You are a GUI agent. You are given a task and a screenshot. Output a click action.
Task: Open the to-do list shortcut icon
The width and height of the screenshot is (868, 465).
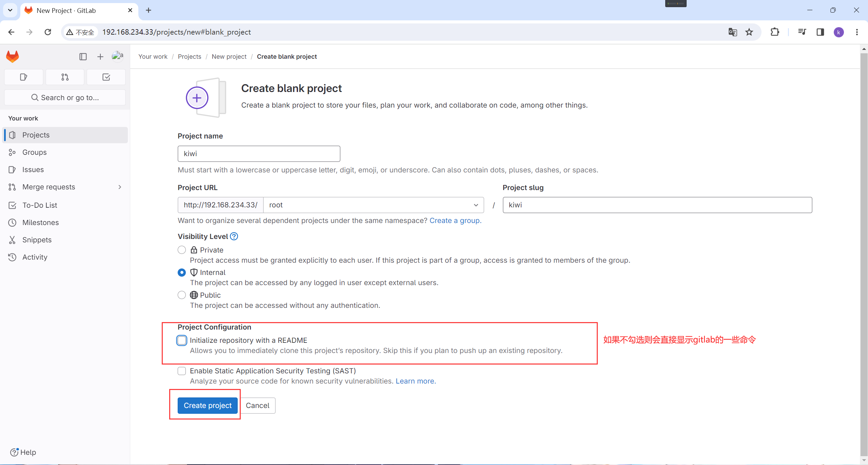coord(106,77)
